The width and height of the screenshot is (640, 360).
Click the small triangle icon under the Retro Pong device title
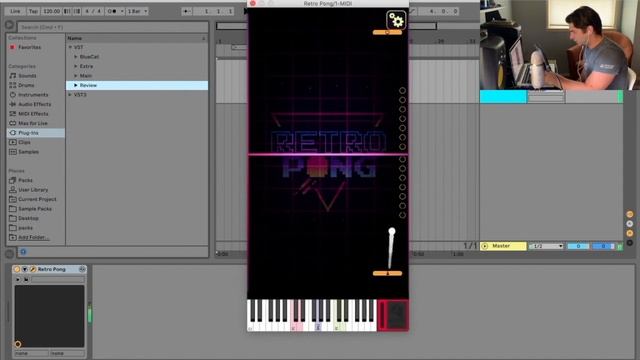pyautogui.click(x=18, y=280)
